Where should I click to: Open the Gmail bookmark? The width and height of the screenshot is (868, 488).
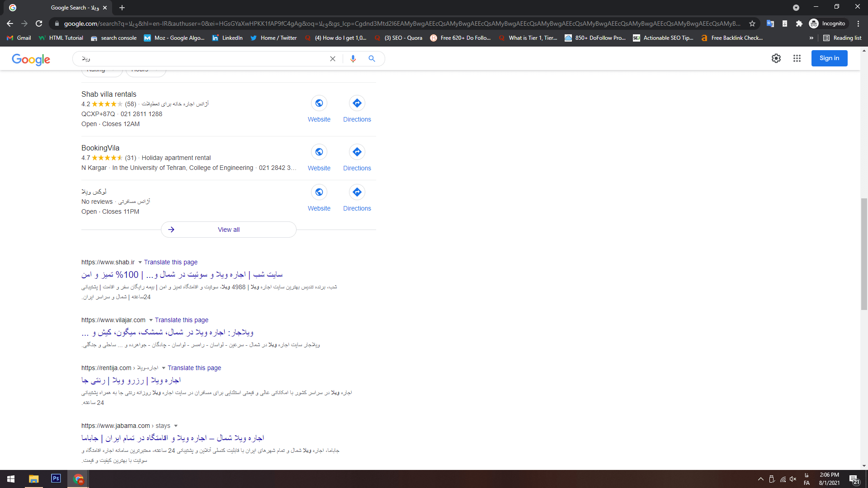pos(19,38)
